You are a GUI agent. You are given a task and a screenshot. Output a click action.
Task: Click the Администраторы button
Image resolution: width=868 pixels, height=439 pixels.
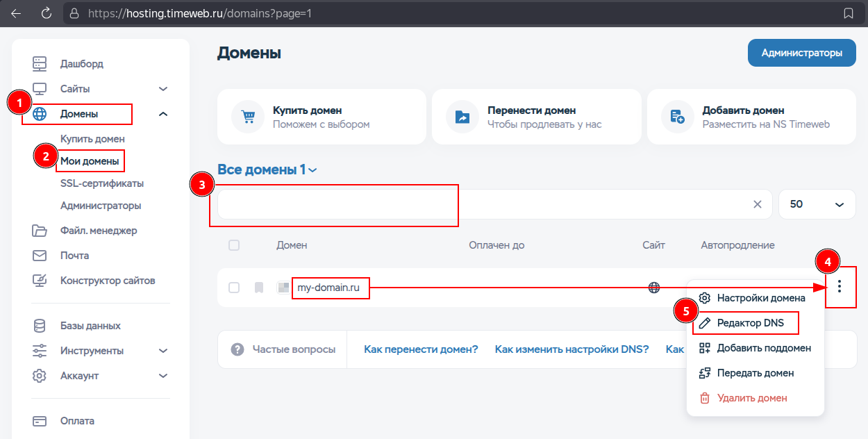click(801, 52)
